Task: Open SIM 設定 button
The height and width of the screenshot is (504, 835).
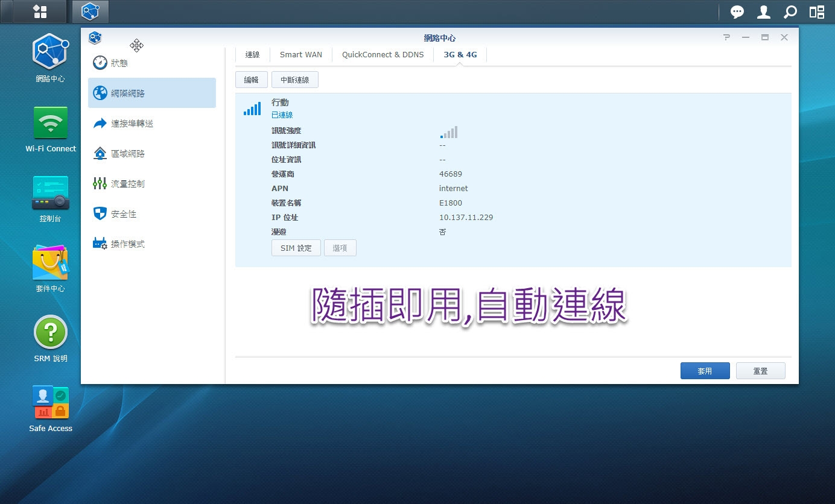Action: pyautogui.click(x=296, y=248)
